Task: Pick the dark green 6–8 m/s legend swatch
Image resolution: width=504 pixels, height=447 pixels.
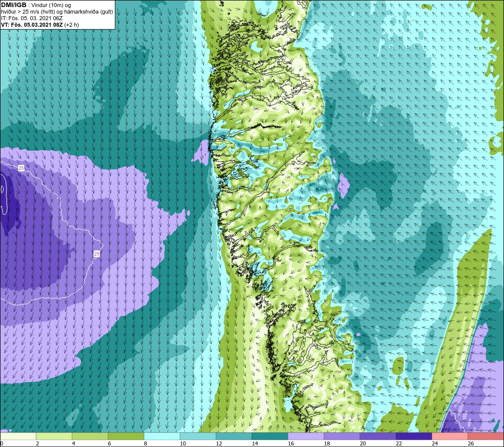Action: click(126, 436)
